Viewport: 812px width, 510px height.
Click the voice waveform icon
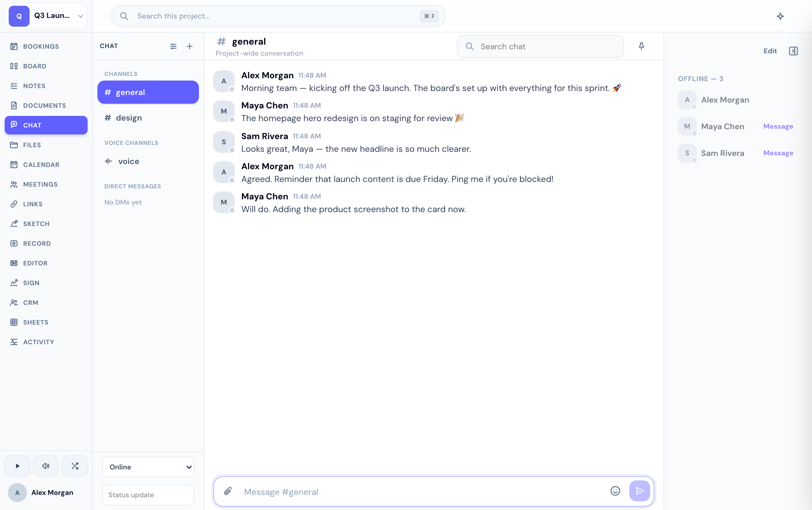pyautogui.click(x=108, y=161)
